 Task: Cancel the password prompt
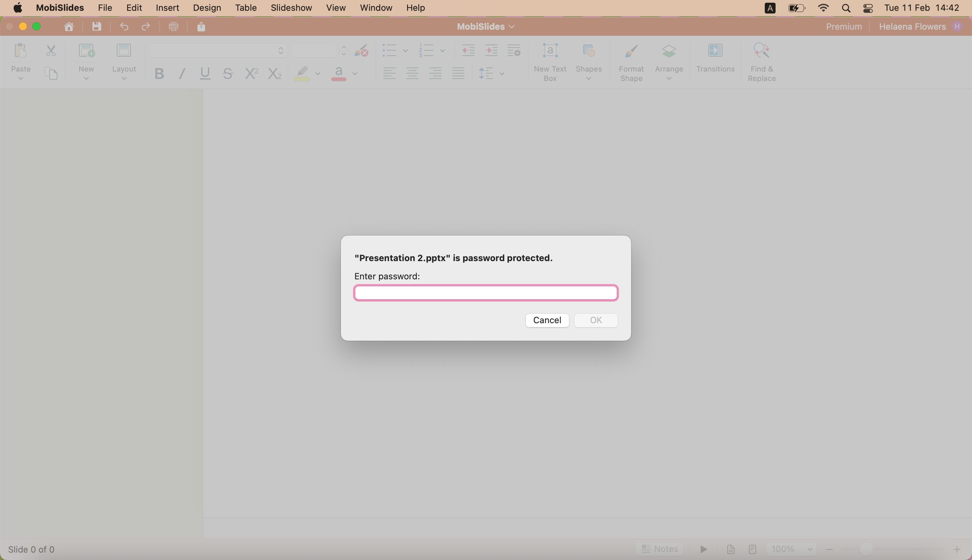click(x=547, y=320)
